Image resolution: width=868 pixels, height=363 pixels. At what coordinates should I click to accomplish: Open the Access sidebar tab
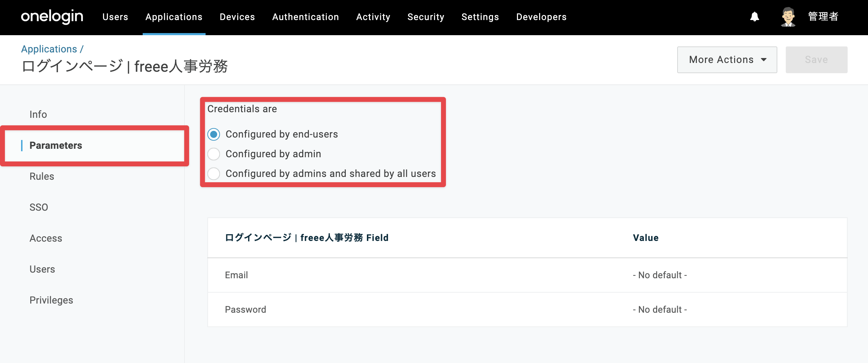click(x=46, y=238)
